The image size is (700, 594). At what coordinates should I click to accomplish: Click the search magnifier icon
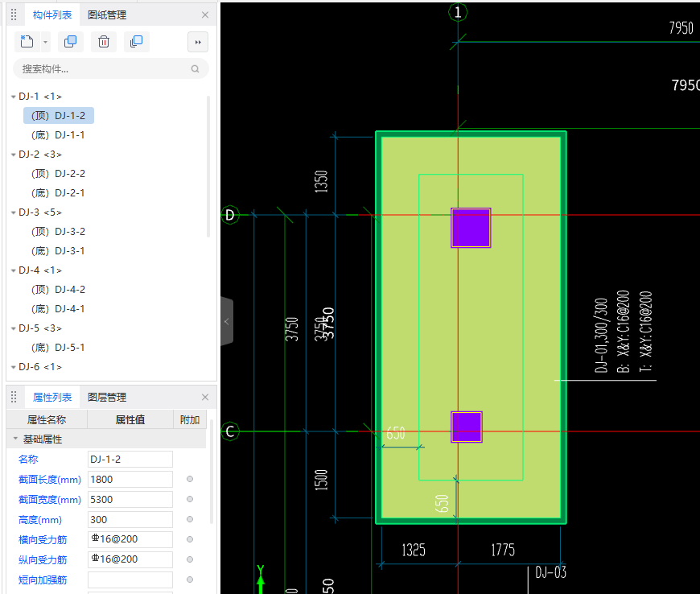tap(195, 68)
